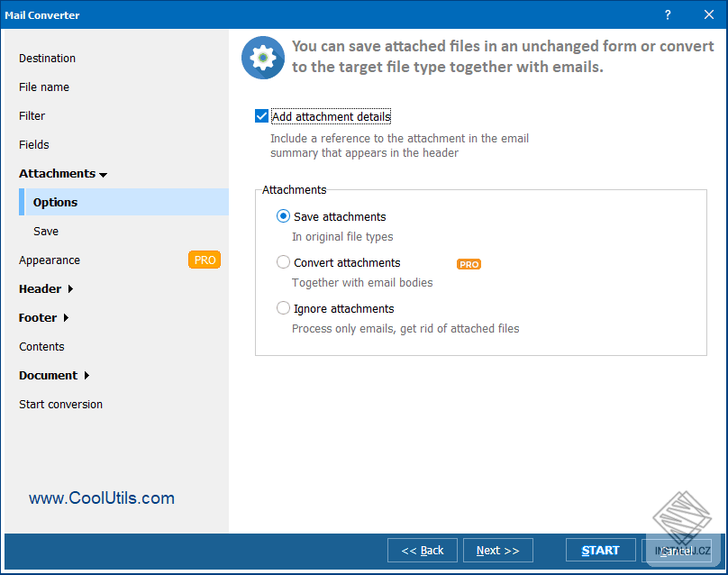Click the Footer section label
The image size is (728, 575).
point(38,317)
